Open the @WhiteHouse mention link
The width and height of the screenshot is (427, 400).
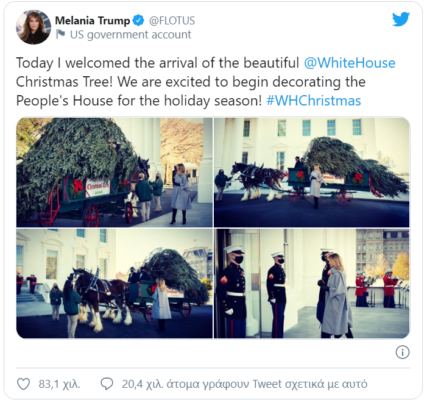350,63
